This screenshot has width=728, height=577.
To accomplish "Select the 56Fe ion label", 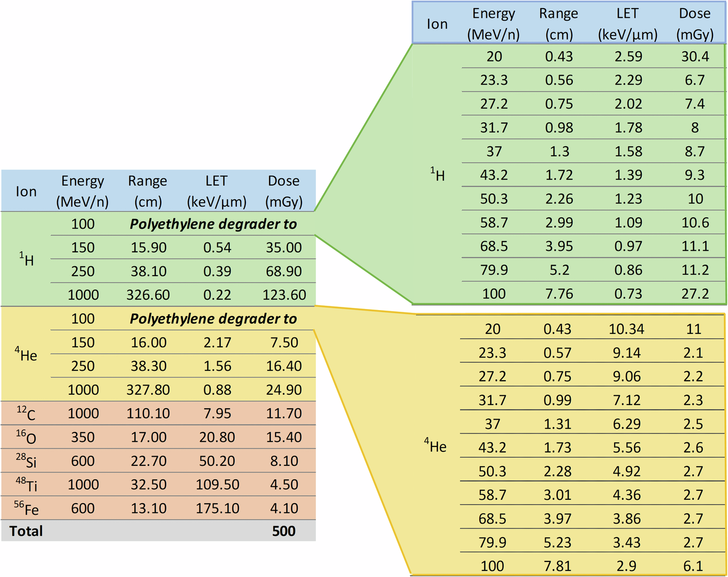I will 27,508.
